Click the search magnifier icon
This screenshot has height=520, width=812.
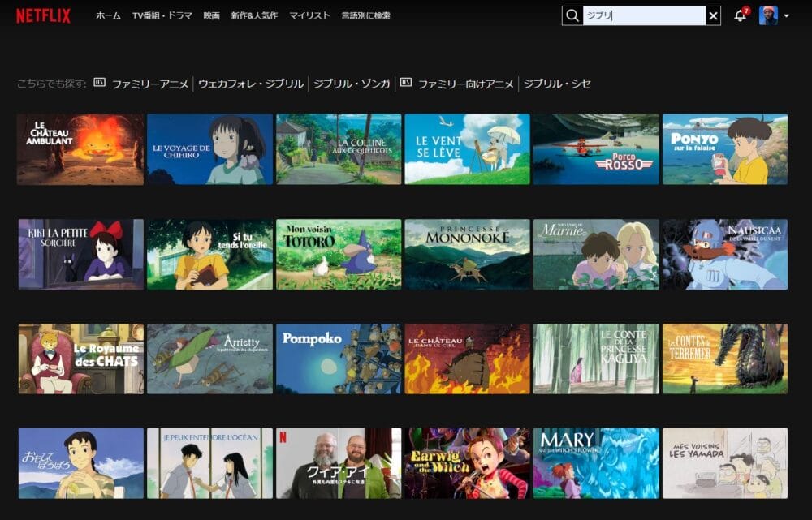(572, 15)
